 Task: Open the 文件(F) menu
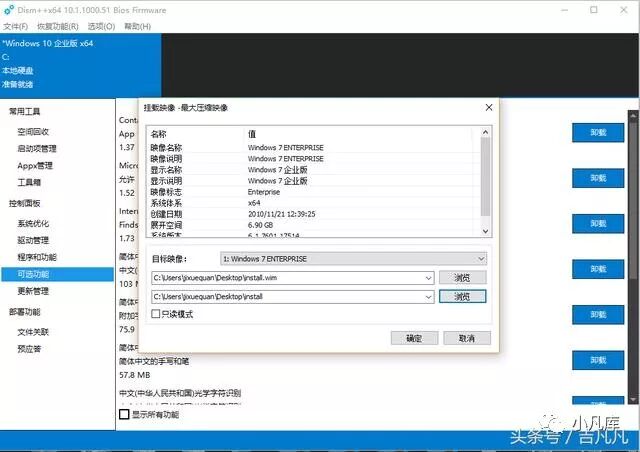point(16,27)
